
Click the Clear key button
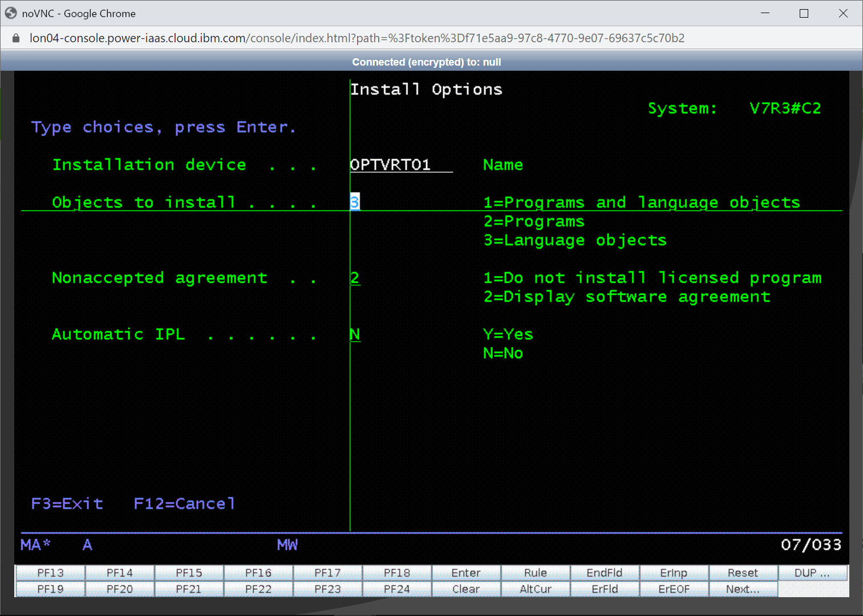pyautogui.click(x=466, y=589)
